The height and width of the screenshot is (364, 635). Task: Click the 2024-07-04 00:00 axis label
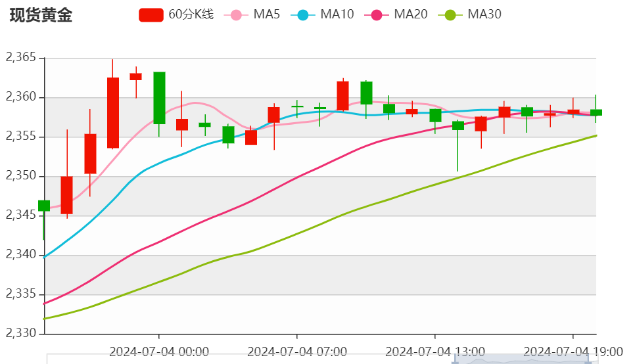point(159,352)
